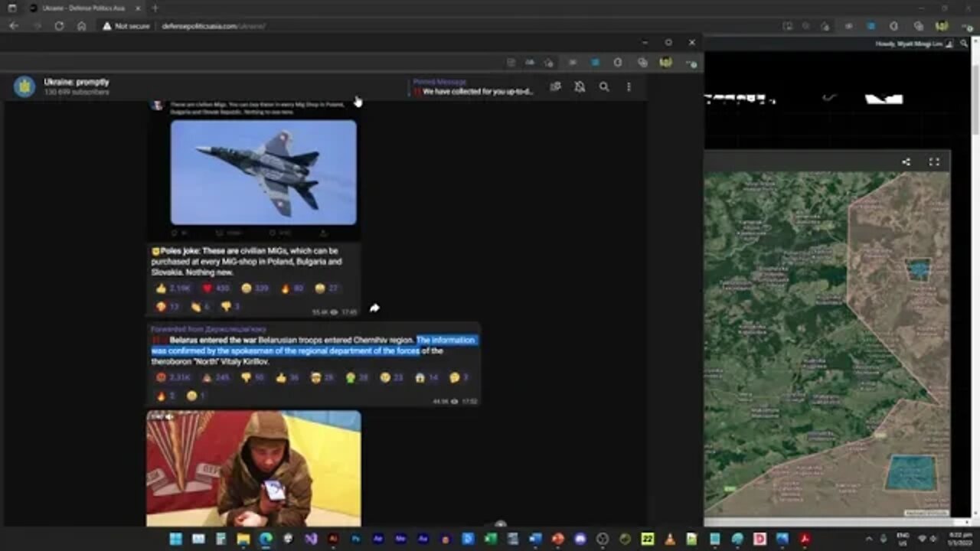Open a new browser tab

tap(155, 8)
